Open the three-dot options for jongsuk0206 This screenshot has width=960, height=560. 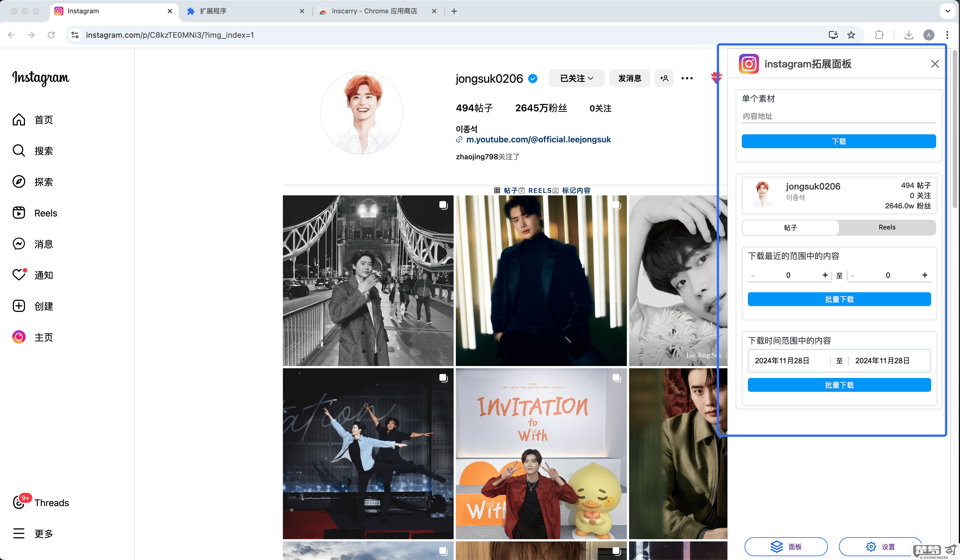point(687,78)
